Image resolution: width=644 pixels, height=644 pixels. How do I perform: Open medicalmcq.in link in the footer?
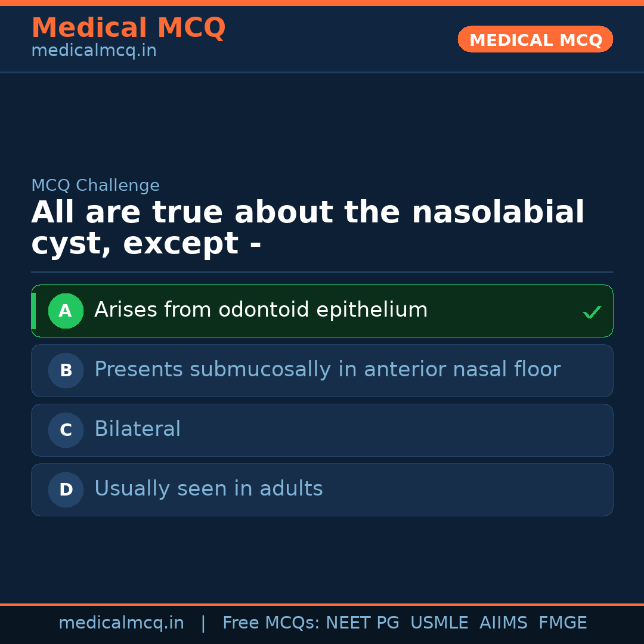click(121, 623)
